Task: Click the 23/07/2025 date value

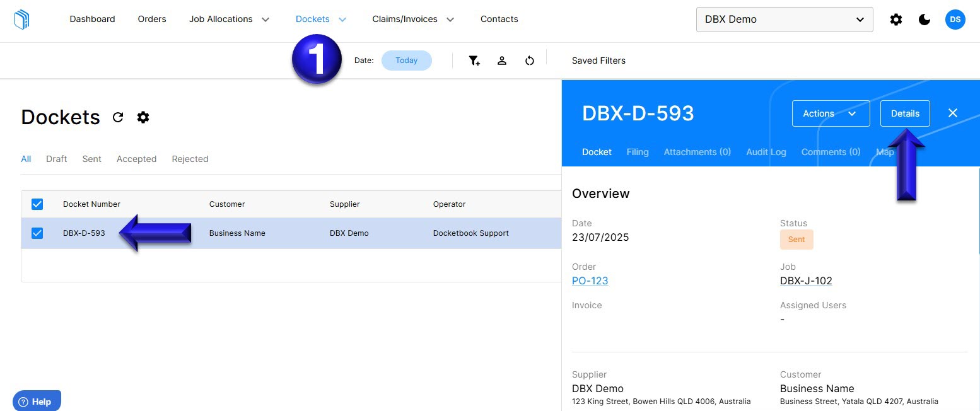Action: pos(600,237)
